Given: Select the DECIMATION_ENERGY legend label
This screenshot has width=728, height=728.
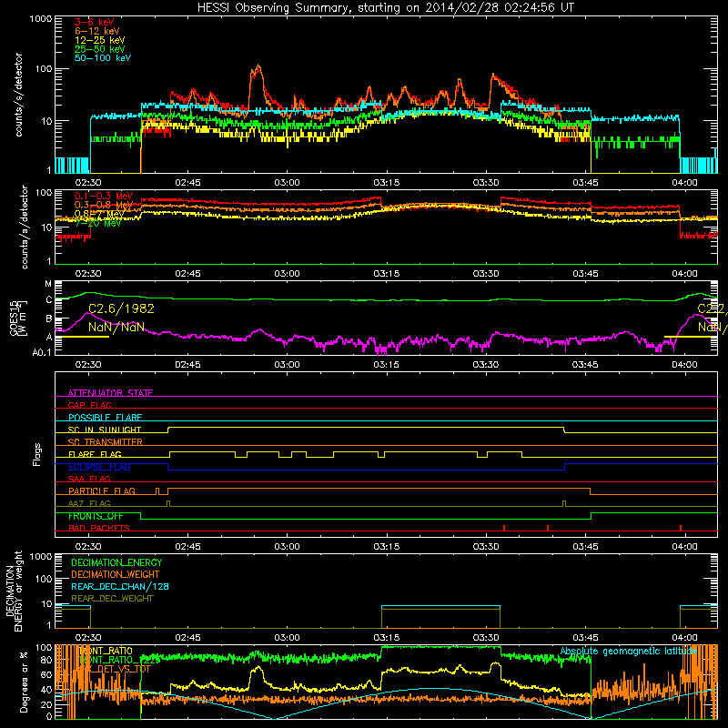Looking at the screenshot, I should [x=116, y=562].
